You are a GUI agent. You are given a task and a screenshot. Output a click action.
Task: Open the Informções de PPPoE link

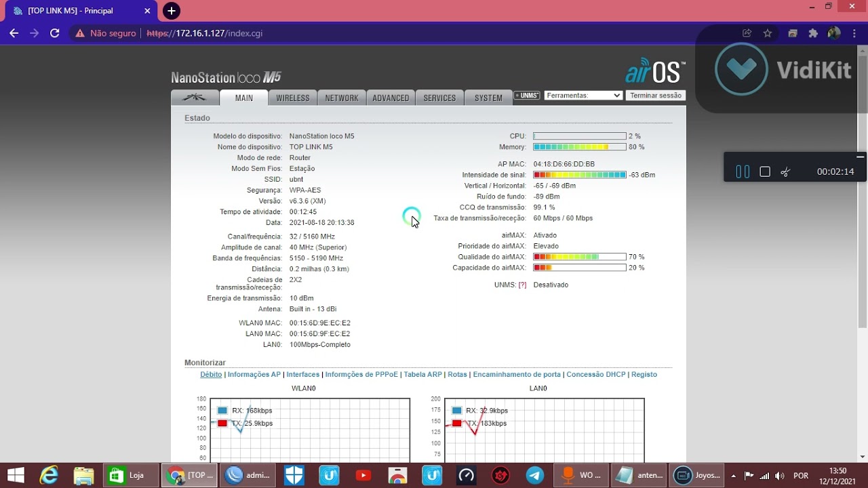tap(361, 374)
